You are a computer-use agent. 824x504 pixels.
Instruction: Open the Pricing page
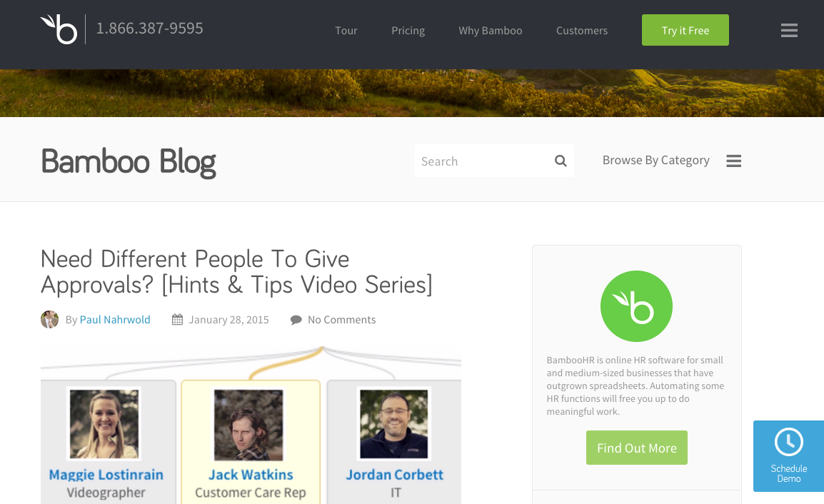[x=408, y=31]
